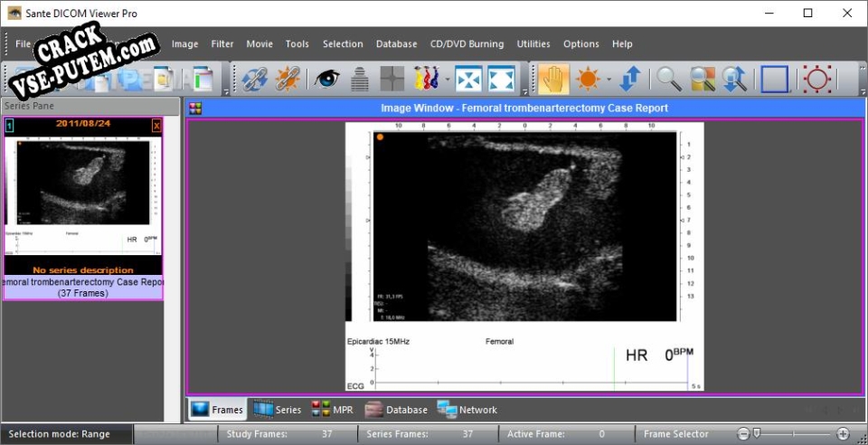Open the Tools menu

pos(297,43)
